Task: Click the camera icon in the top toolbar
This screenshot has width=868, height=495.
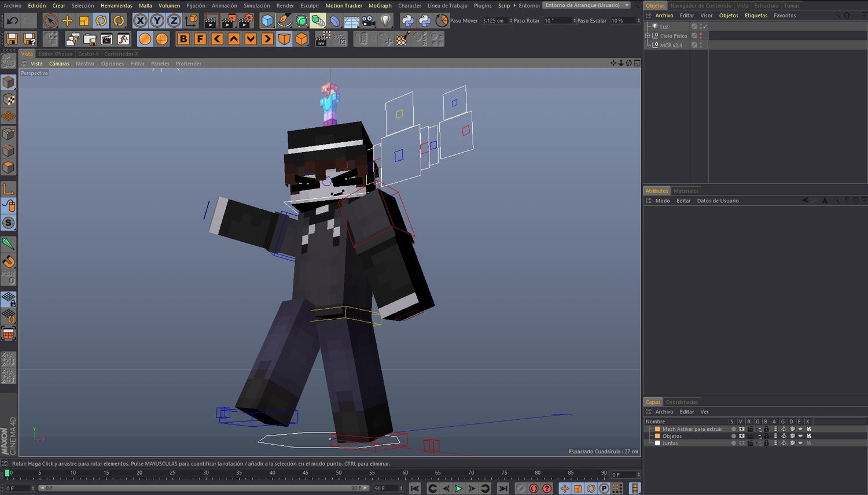Action: [x=368, y=20]
